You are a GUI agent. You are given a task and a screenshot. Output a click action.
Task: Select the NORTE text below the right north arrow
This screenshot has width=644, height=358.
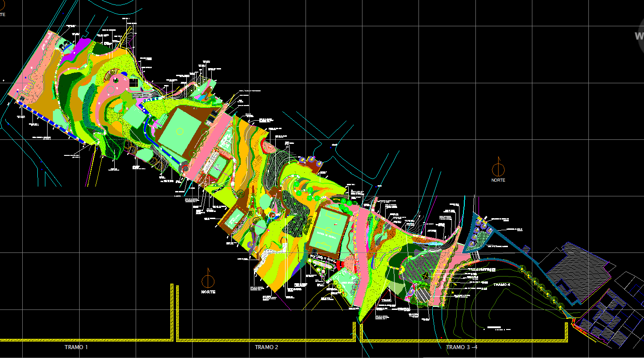click(x=498, y=180)
